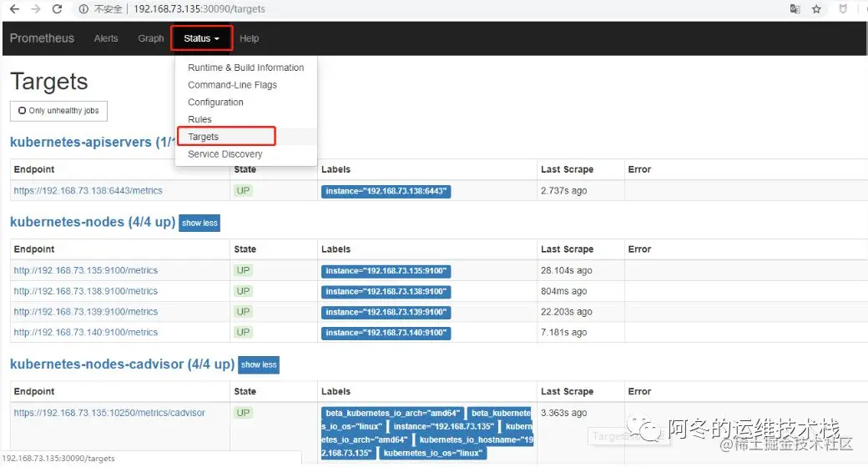868x467 pixels.
Task: Click UP state in the 192.168.73.135:9100 row
Action: tap(243, 270)
